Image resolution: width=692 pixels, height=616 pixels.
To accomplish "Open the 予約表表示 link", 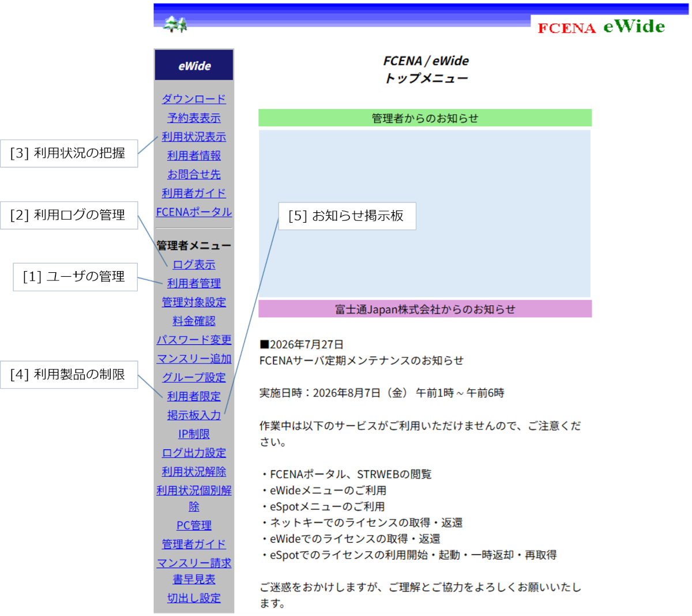I will pyautogui.click(x=194, y=118).
